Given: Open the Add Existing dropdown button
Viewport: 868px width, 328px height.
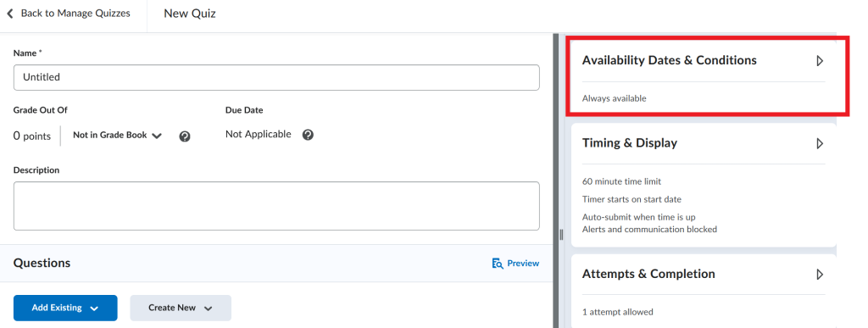Looking at the screenshot, I should click(65, 309).
